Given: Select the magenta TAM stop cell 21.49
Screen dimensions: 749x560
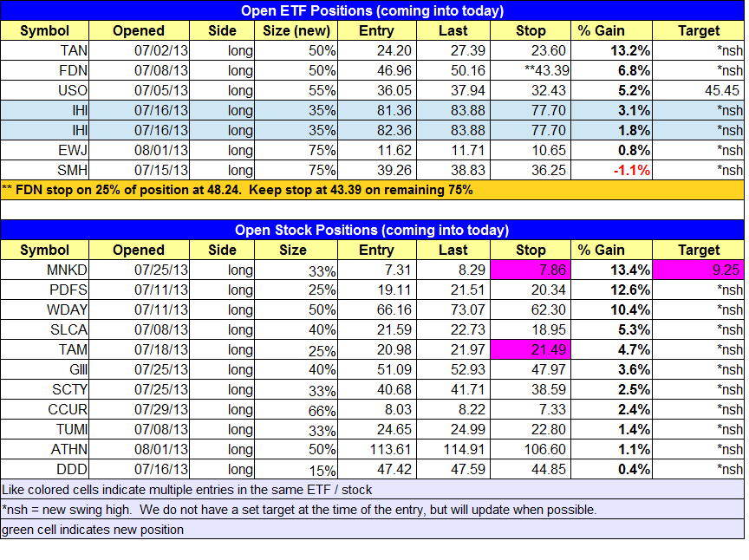Looking at the screenshot, I should pos(531,349).
